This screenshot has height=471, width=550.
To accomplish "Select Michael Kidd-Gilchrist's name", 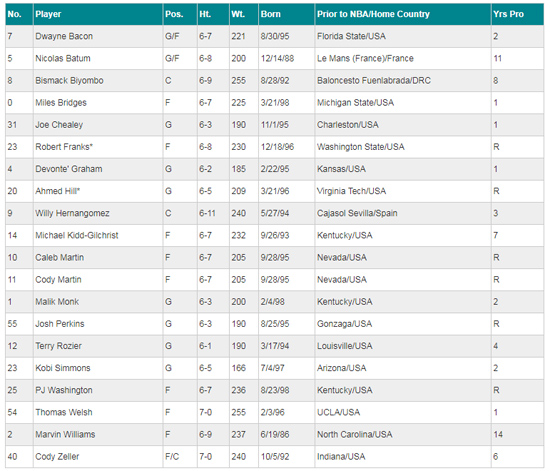I will 77,235.
